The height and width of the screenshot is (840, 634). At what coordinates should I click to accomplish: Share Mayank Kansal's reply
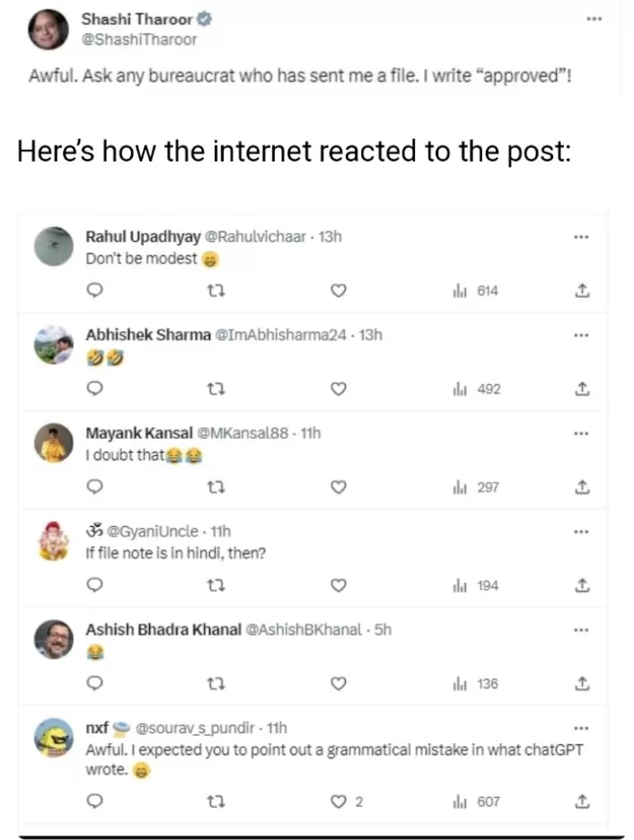click(x=581, y=487)
